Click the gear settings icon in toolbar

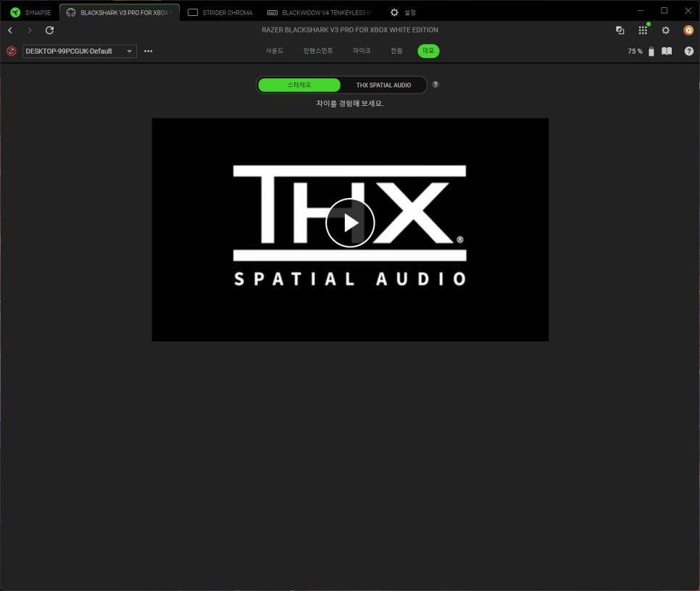point(666,30)
